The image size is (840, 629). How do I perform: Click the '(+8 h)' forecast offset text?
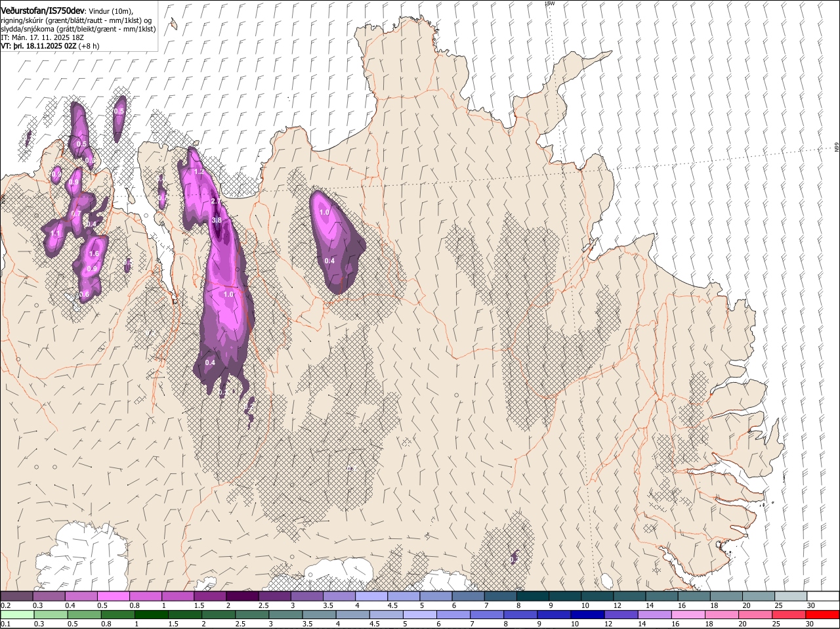(x=89, y=46)
